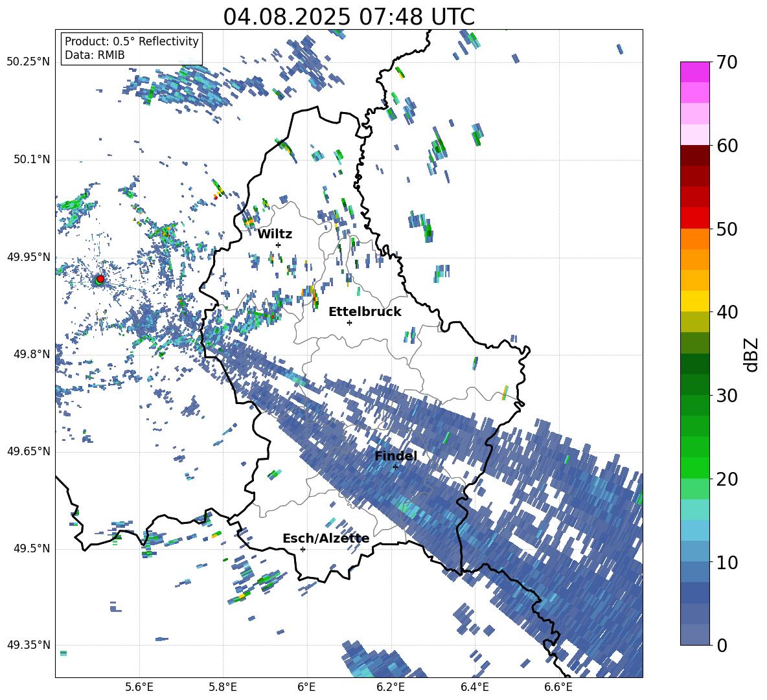This screenshot has height=700, width=767.
Task: Click the 0 tick on colorbar
Action: tap(722, 645)
